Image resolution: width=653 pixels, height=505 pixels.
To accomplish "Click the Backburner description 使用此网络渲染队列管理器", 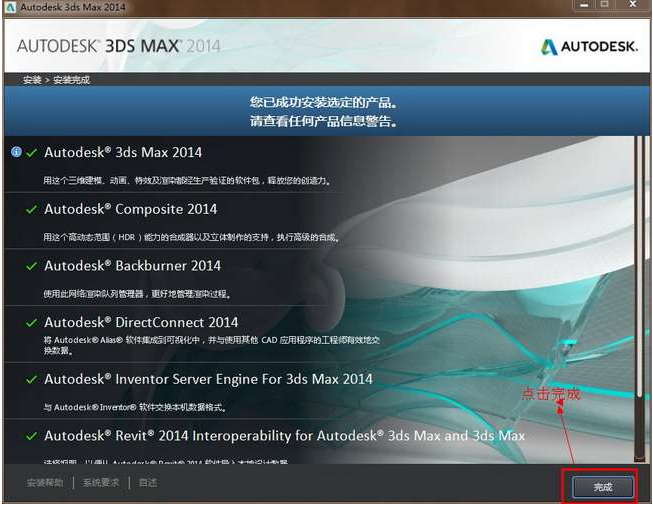I will pos(138,294).
